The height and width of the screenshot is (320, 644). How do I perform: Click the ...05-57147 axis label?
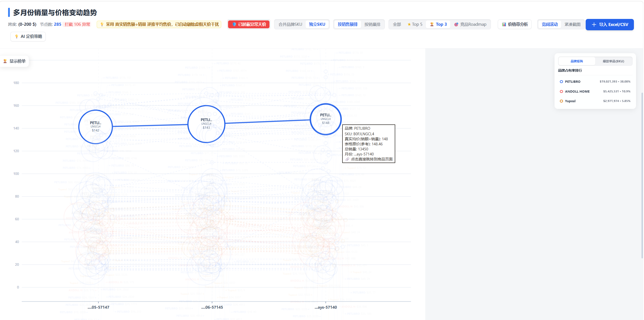pyautogui.click(x=98, y=307)
